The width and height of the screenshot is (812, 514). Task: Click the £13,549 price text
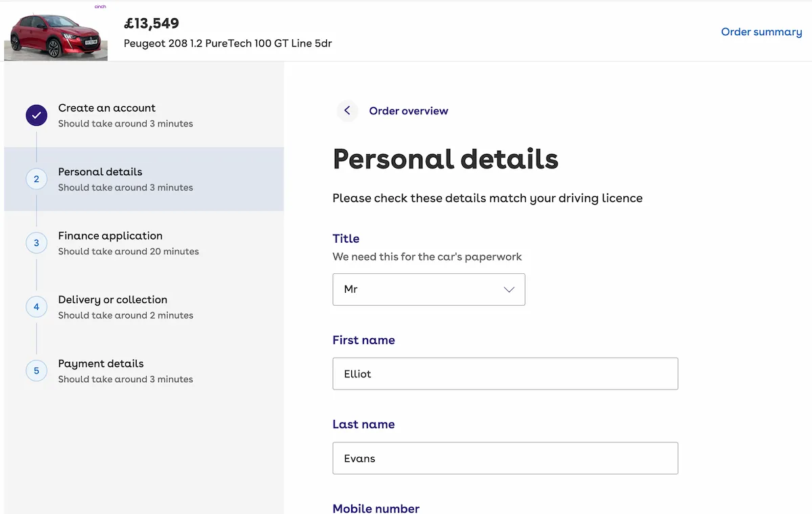click(152, 24)
